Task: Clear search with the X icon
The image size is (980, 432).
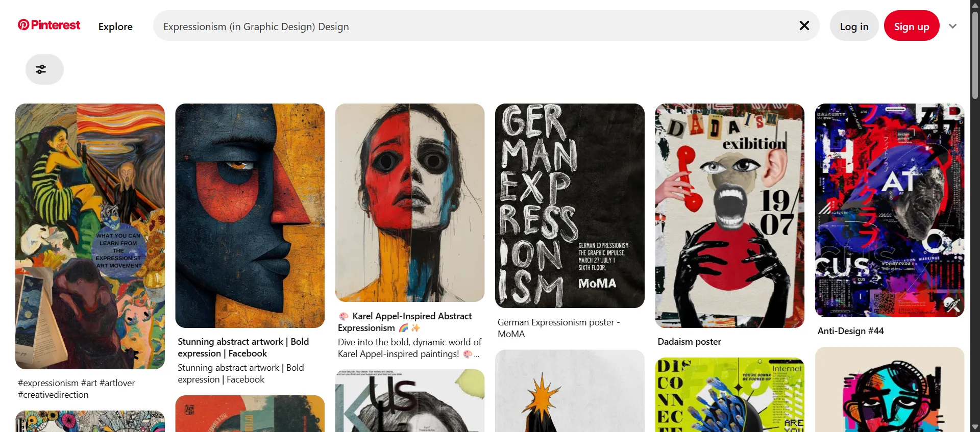Action: pos(804,26)
